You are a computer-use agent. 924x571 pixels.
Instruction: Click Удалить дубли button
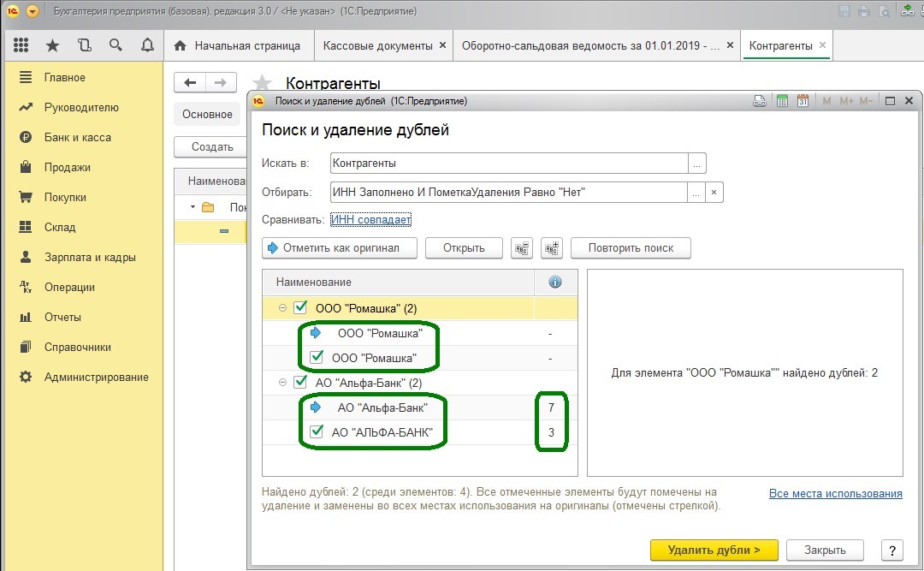point(714,550)
